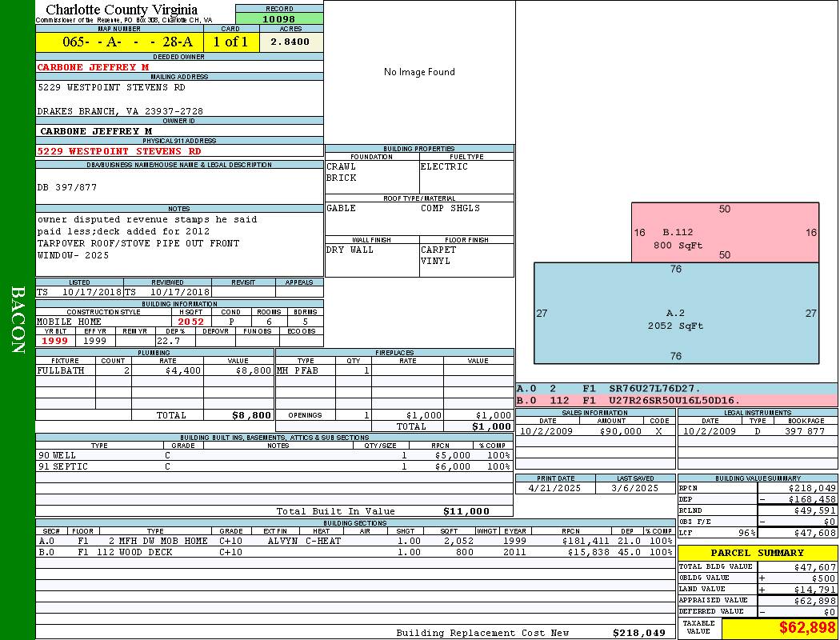The height and width of the screenshot is (640, 840).
Task: Click the acres value 2.8400
Action: (290, 42)
